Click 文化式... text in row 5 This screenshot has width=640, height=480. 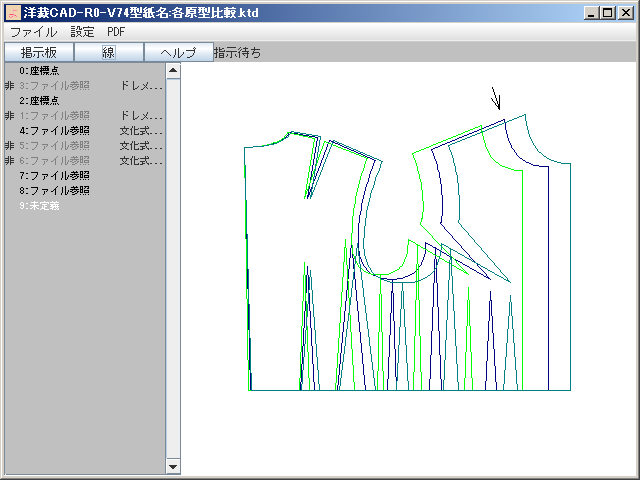tap(141, 146)
